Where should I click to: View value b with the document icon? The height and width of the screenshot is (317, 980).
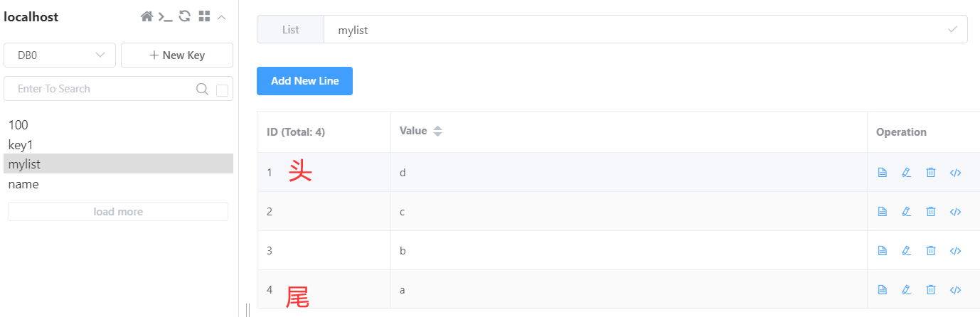882,250
